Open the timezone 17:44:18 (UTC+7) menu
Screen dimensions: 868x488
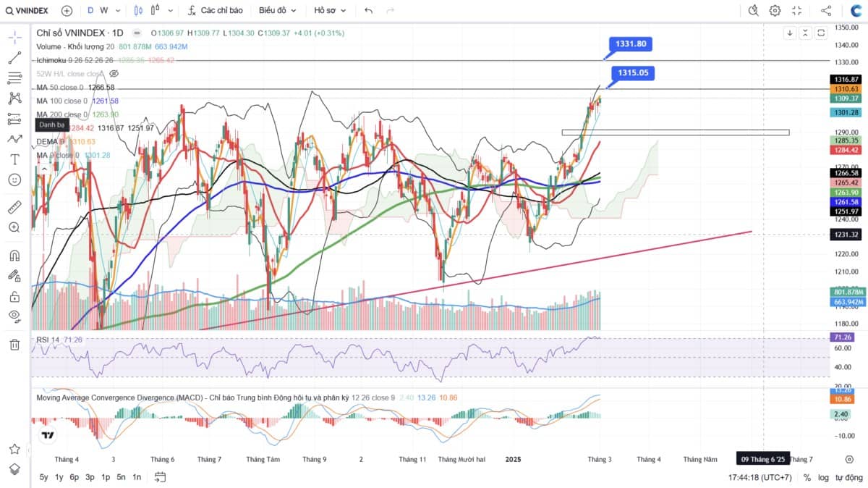[760, 478]
